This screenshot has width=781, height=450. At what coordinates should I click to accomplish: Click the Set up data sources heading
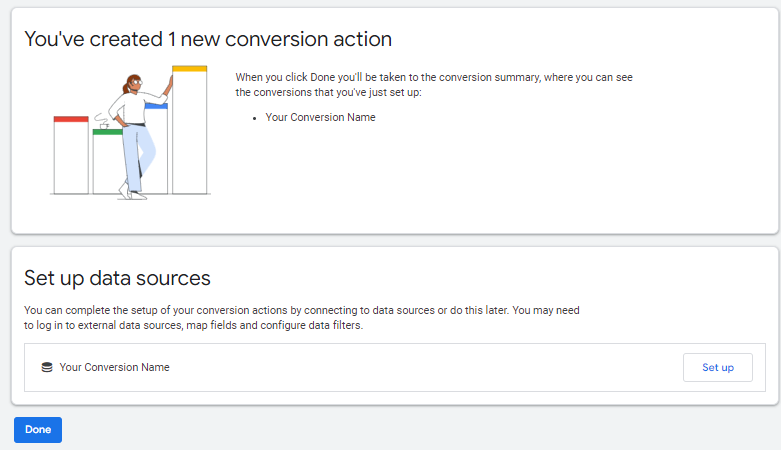[117, 278]
